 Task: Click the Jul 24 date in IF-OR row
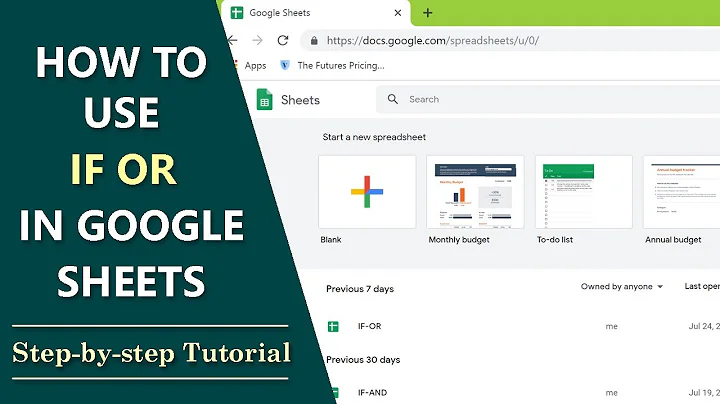point(704,326)
